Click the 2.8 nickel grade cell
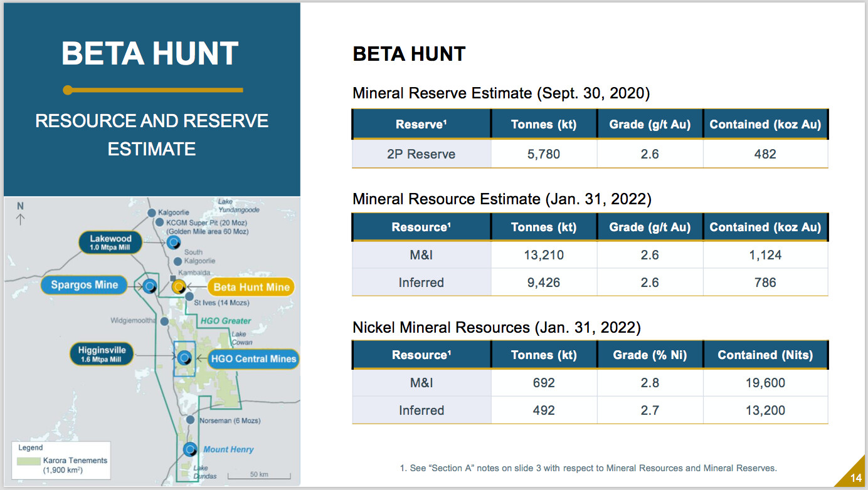The image size is (868, 490). point(650,383)
